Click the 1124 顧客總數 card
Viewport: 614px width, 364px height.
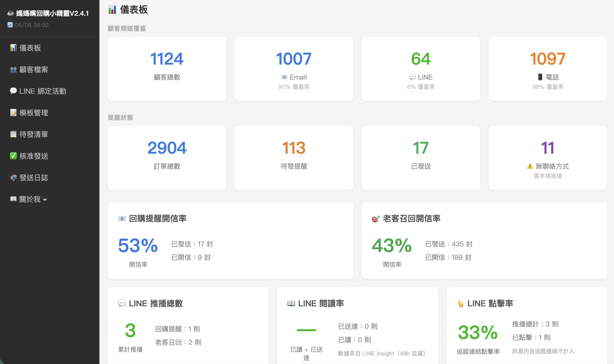click(x=167, y=69)
